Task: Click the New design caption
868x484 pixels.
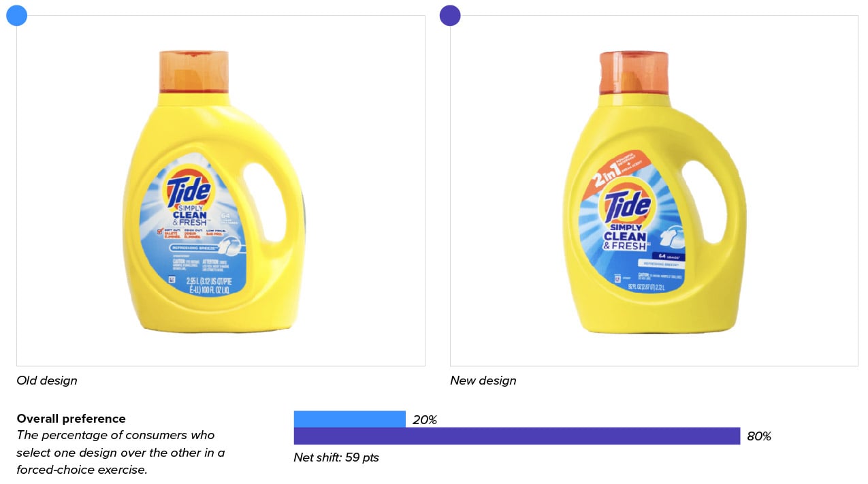Action: [483, 381]
